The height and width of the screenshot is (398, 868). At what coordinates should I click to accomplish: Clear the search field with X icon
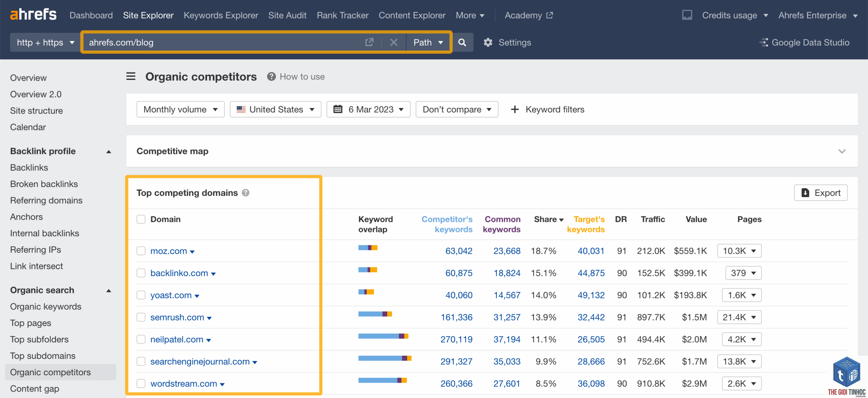394,42
